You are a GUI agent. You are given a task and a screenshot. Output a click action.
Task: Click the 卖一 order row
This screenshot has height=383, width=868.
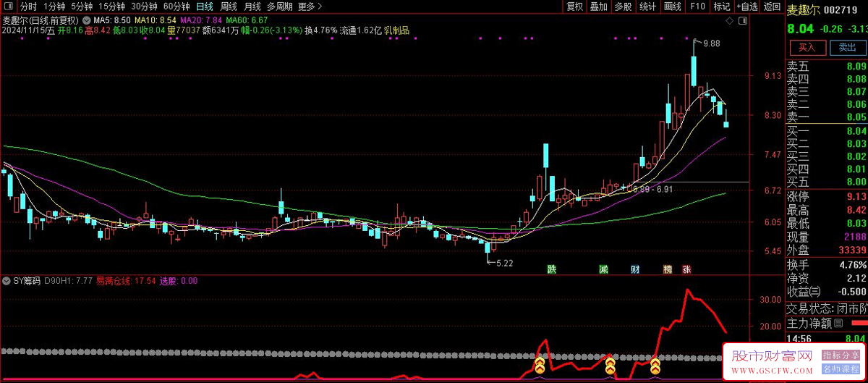(x=827, y=117)
